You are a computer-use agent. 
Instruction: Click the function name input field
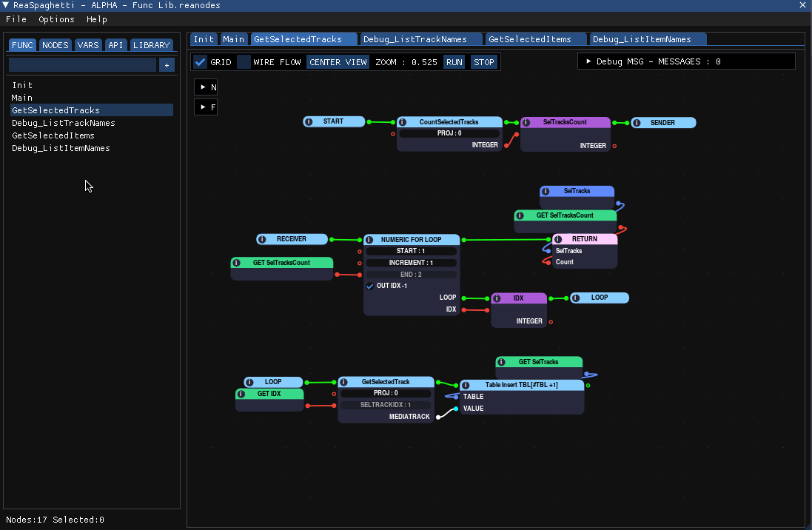click(82, 64)
